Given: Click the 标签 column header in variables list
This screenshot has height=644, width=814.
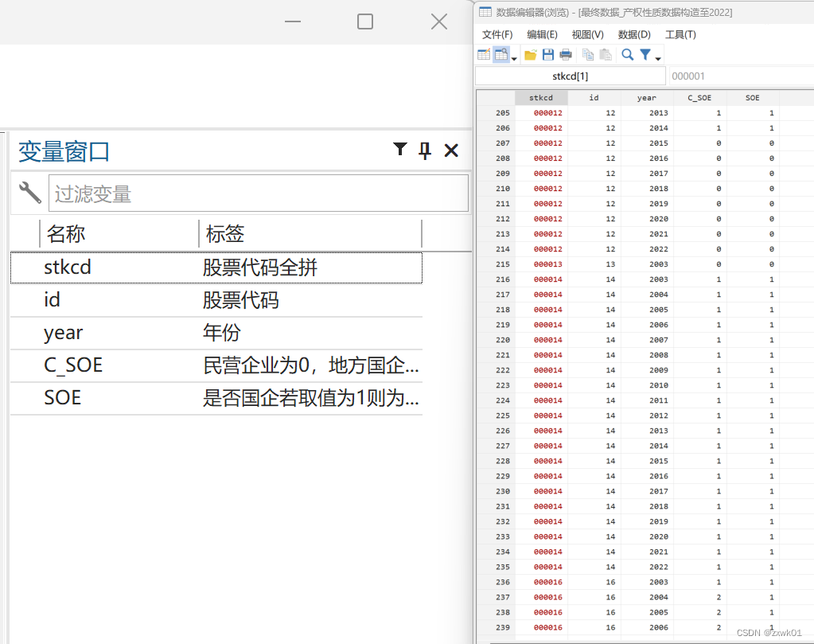Looking at the screenshot, I should click(x=310, y=234).
